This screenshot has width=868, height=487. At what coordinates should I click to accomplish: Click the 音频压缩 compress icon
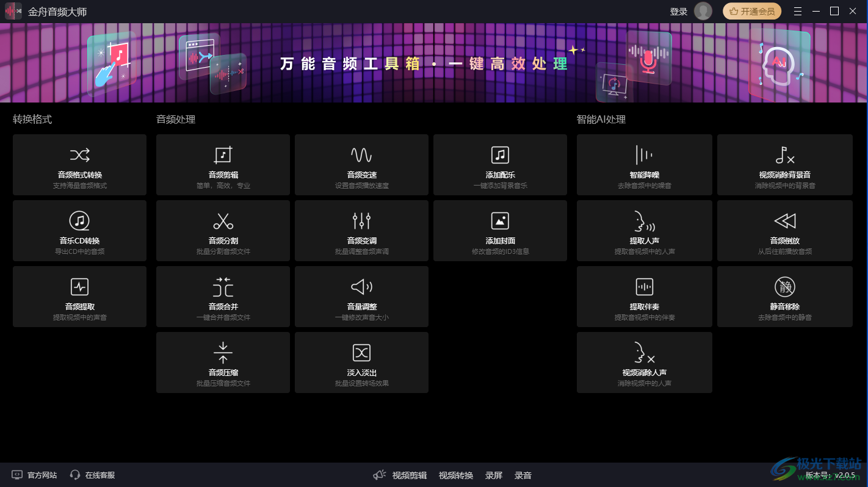click(223, 352)
